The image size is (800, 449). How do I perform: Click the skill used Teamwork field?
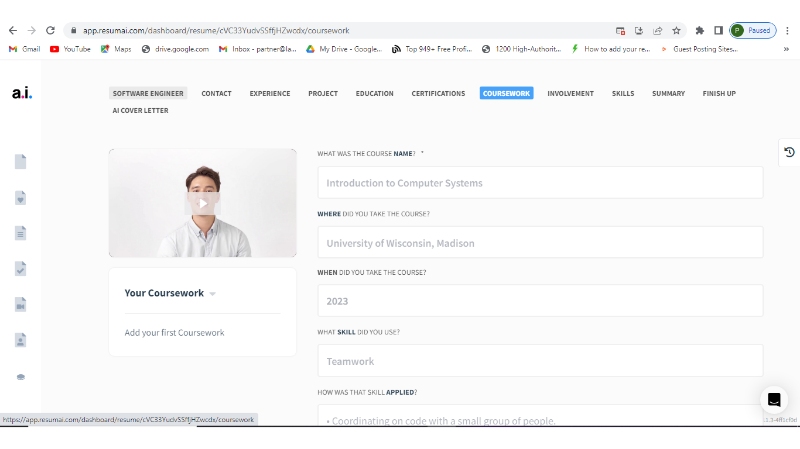tap(540, 361)
